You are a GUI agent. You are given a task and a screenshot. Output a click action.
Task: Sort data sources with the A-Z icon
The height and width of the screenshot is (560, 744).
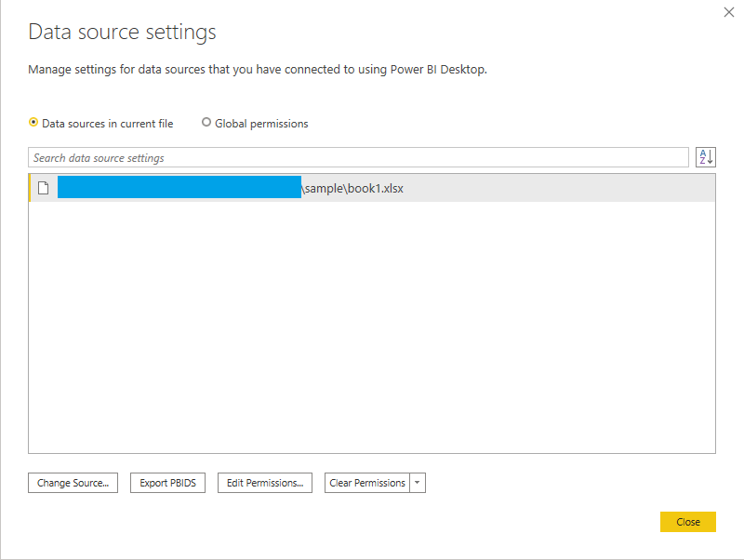point(706,157)
